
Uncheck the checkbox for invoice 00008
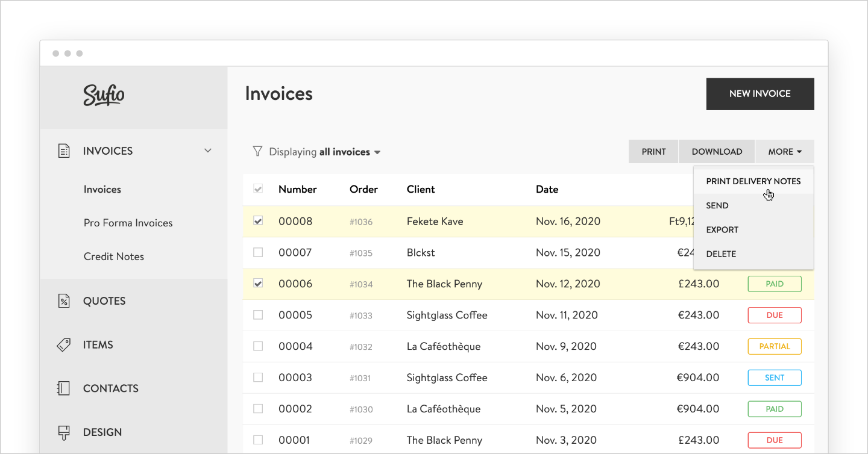coord(258,221)
